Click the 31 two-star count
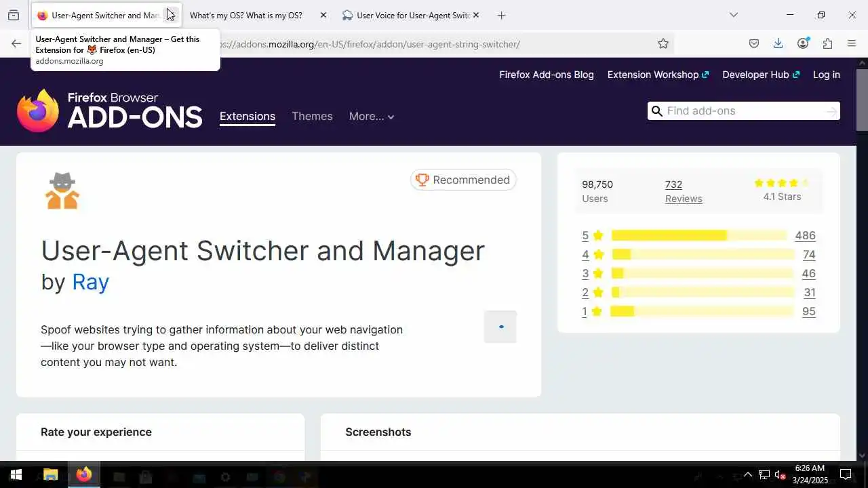Image resolution: width=868 pixels, height=488 pixels. (x=810, y=292)
